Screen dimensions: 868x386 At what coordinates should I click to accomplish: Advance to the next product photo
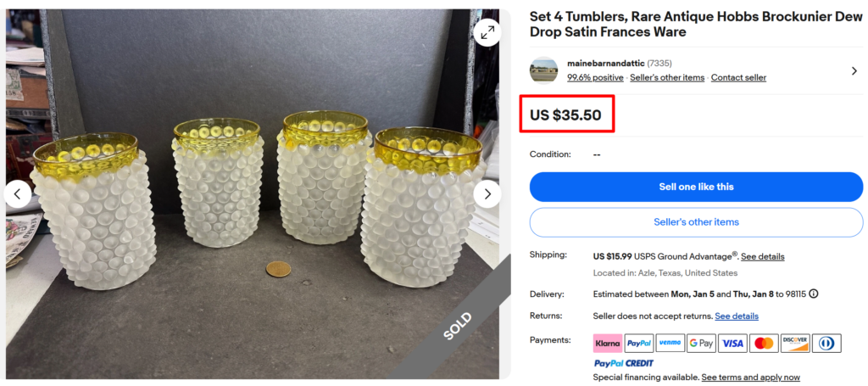coord(487,194)
